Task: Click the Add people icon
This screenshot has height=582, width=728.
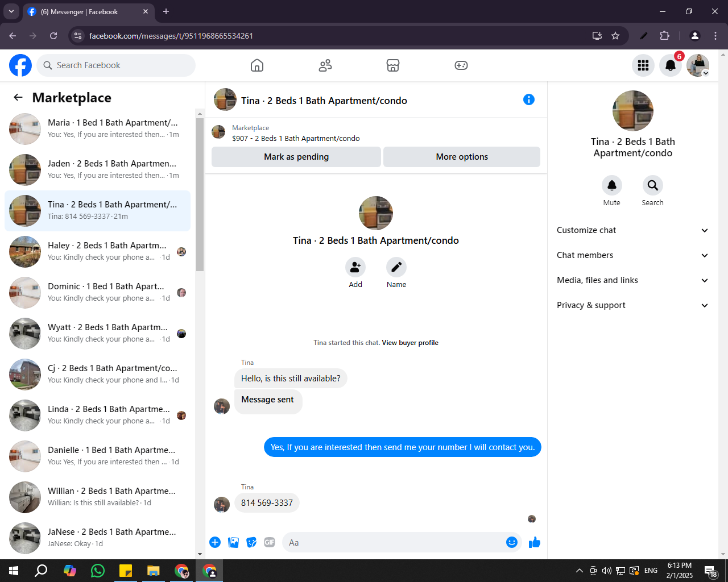Action: 355,267
